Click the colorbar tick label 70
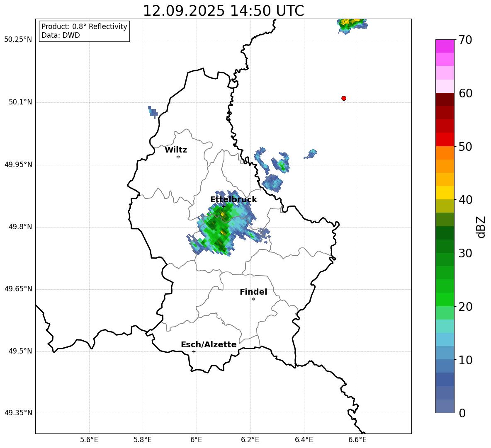This screenshot has width=491, height=448. pyautogui.click(x=465, y=40)
